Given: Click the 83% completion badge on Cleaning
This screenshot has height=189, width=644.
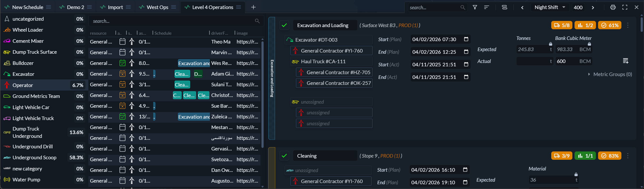Looking at the screenshot, I should [610, 156].
